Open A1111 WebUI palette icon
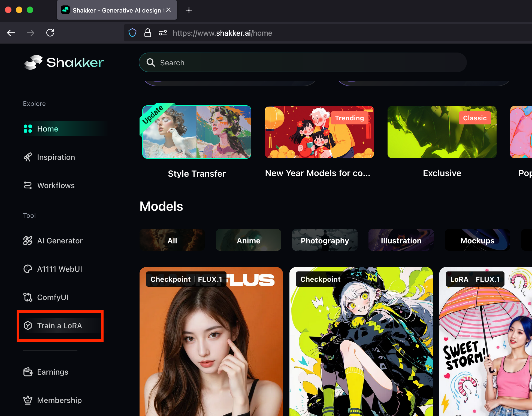 click(28, 269)
